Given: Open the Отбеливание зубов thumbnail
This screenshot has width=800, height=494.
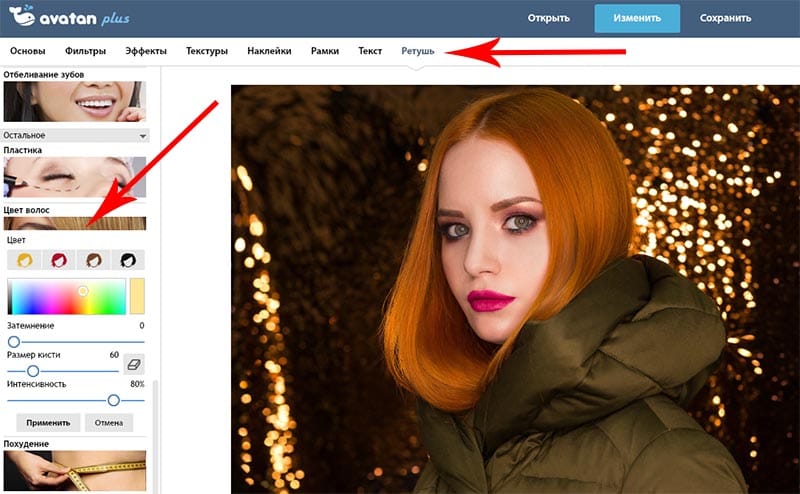Looking at the screenshot, I should point(74,102).
